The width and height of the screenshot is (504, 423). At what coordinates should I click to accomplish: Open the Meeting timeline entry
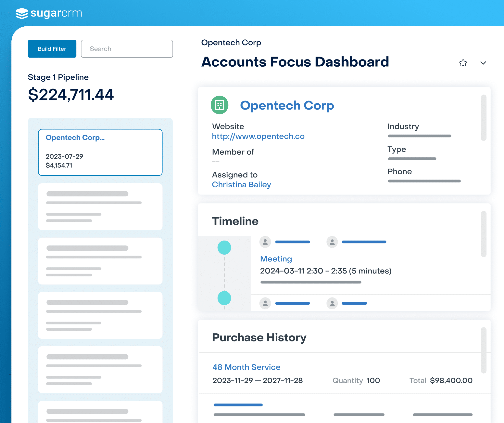click(x=276, y=259)
